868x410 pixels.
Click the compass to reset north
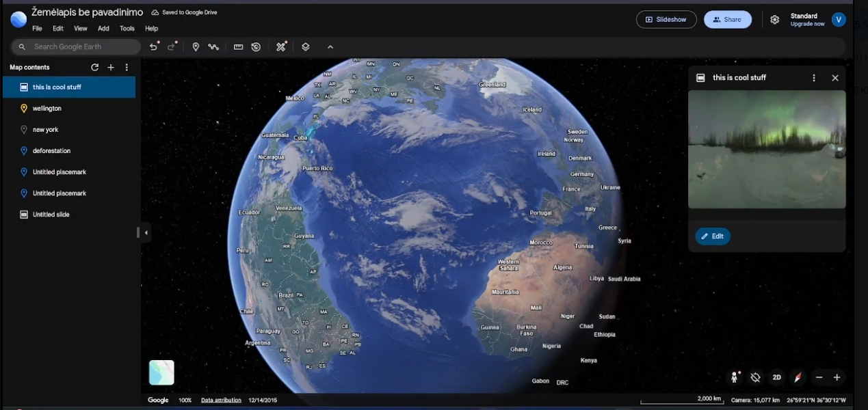pyautogui.click(x=798, y=377)
